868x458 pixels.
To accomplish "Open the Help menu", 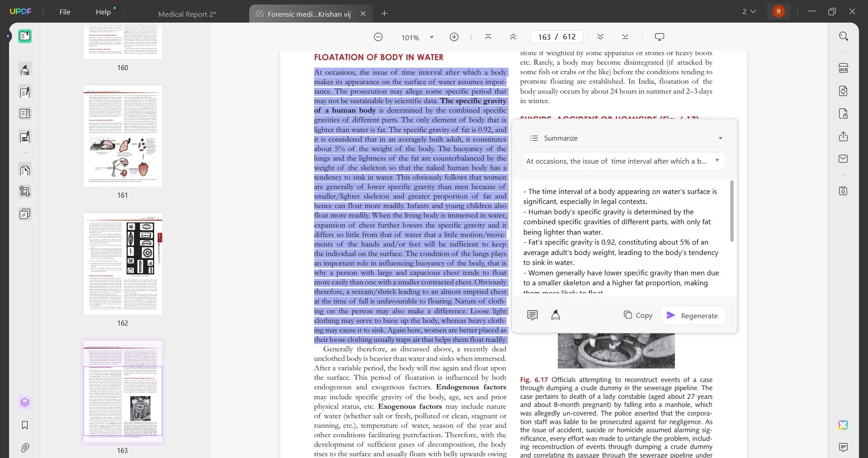I will [103, 12].
